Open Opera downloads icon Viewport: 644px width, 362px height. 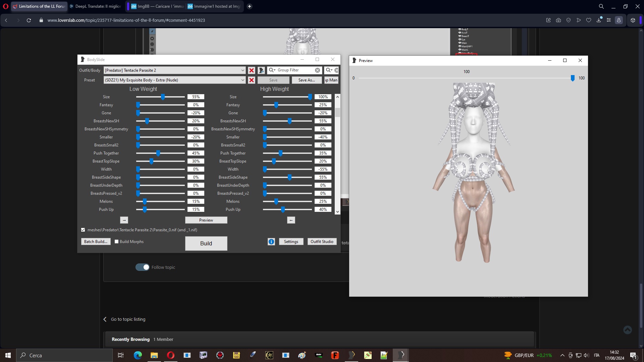click(x=599, y=20)
